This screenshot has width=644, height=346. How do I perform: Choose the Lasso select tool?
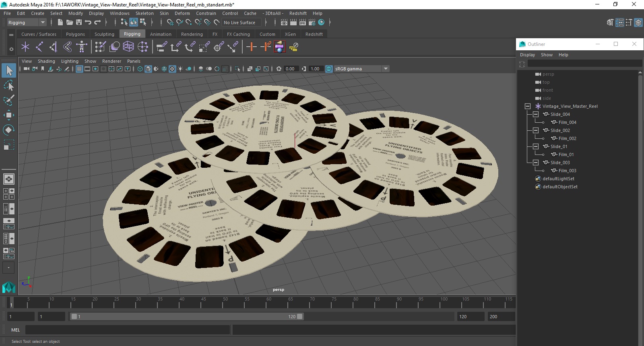coord(9,86)
